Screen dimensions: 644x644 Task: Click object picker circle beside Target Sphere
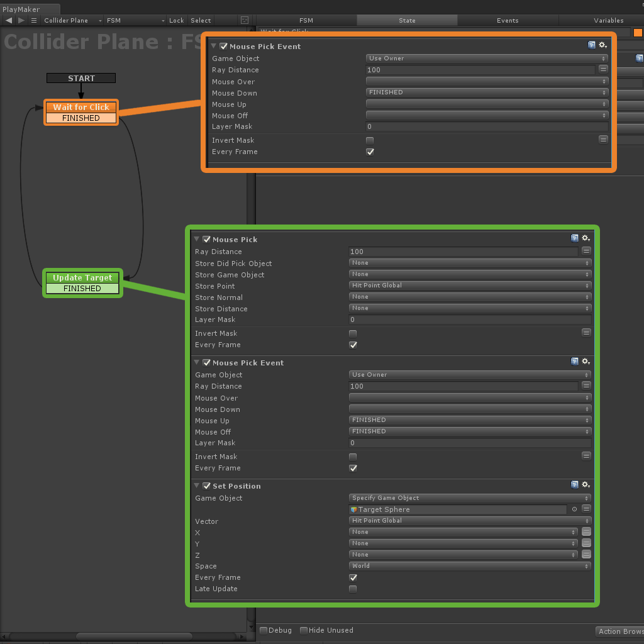tap(574, 509)
